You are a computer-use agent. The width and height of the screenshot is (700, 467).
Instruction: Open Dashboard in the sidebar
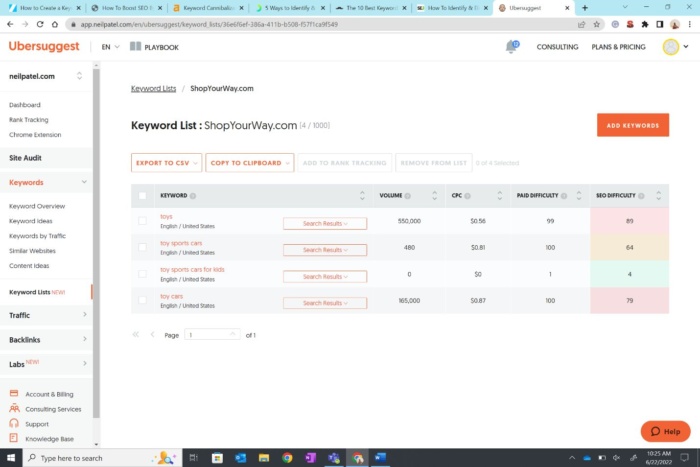[25, 105]
